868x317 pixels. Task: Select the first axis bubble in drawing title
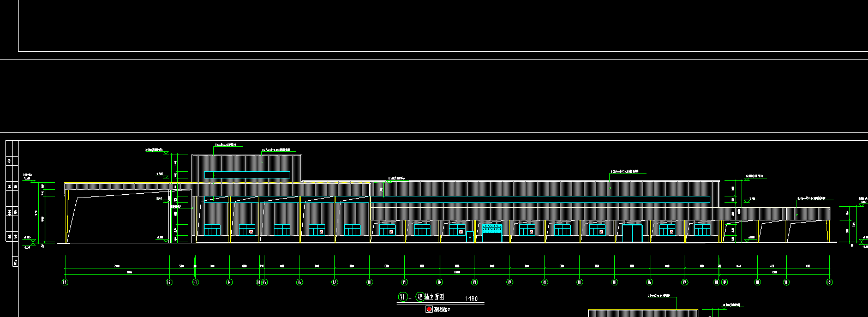coord(403,297)
